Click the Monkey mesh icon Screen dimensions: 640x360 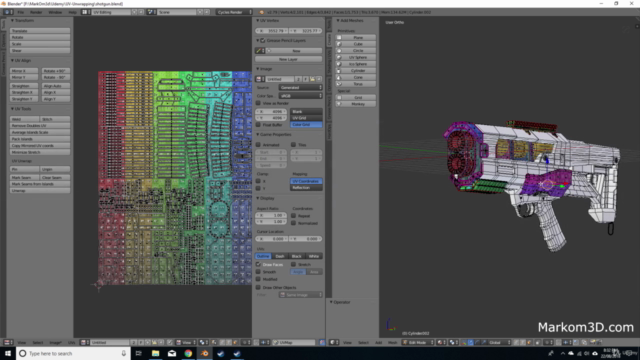pos(339,104)
